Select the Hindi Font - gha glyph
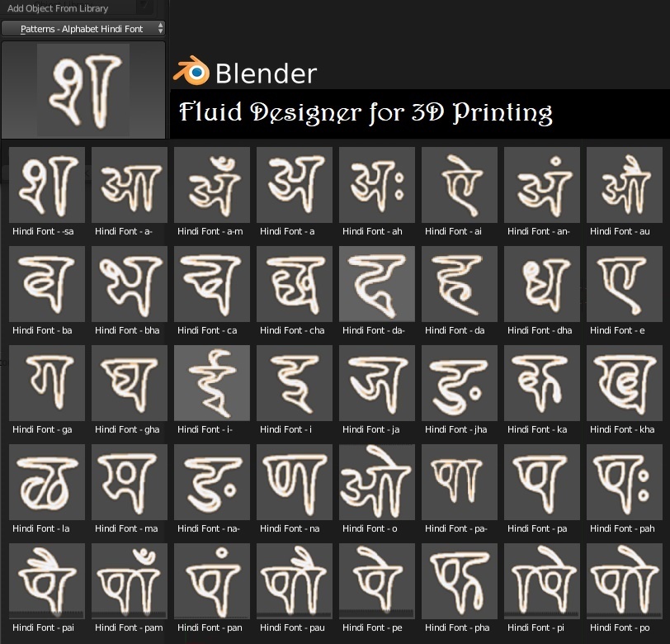The width and height of the screenshot is (670, 644). [x=130, y=383]
